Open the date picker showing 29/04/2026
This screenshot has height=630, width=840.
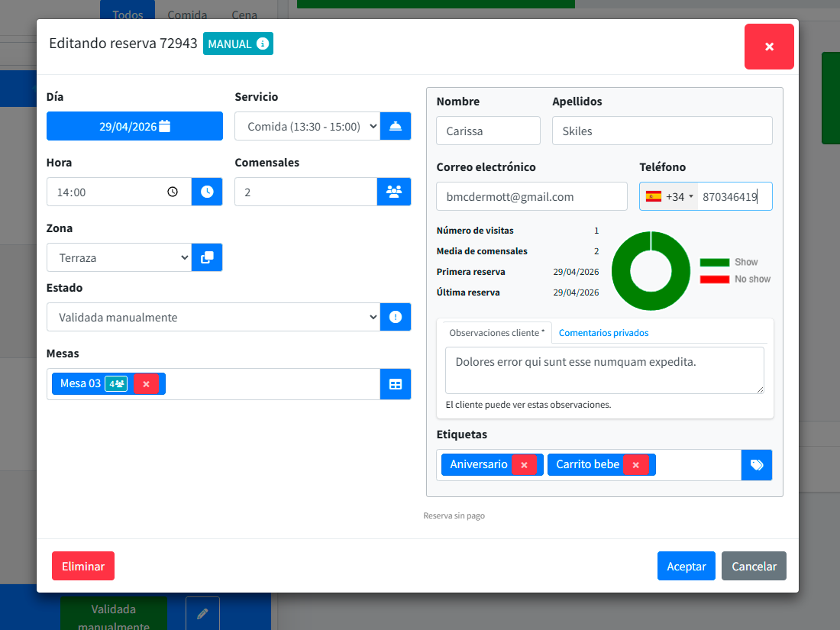point(134,127)
